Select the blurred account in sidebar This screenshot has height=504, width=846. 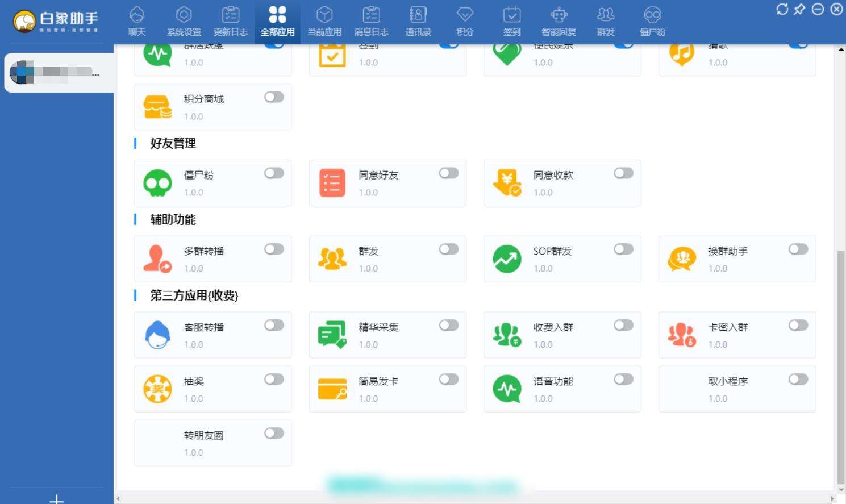tap(59, 73)
